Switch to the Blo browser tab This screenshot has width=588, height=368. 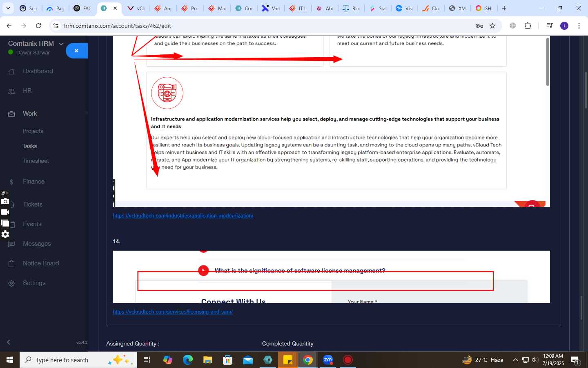coord(351,8)
